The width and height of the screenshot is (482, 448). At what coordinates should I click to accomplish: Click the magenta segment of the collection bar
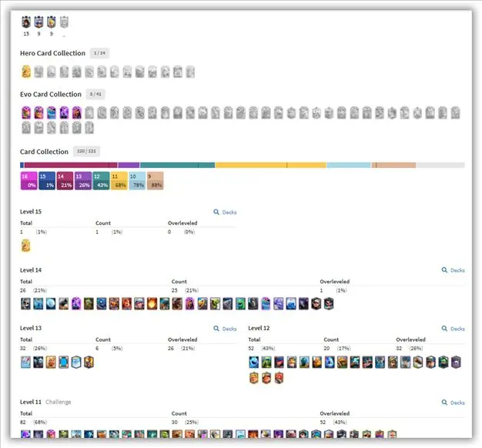coord(71,165)
